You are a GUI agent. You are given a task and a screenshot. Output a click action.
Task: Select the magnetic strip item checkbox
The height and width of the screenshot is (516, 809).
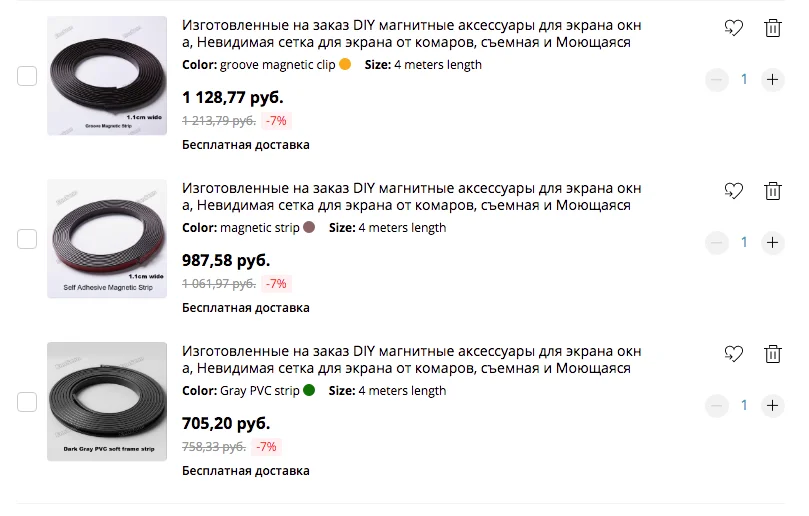[27, 239]
